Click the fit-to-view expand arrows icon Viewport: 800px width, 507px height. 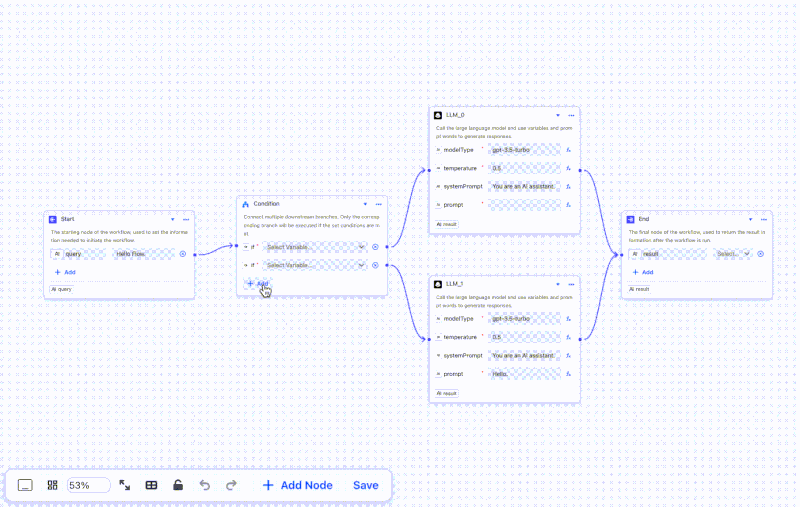pyautogui.click(x=124, y=485)
